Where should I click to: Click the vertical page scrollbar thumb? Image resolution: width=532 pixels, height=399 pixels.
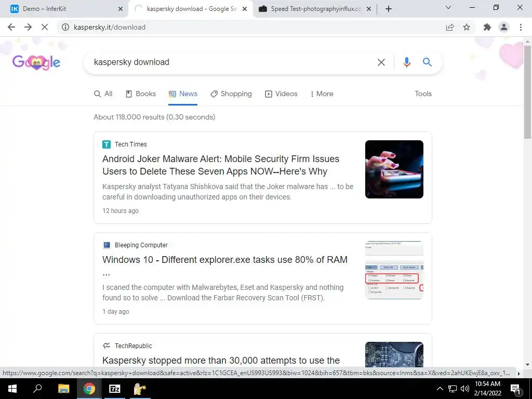tap(527, 91)
